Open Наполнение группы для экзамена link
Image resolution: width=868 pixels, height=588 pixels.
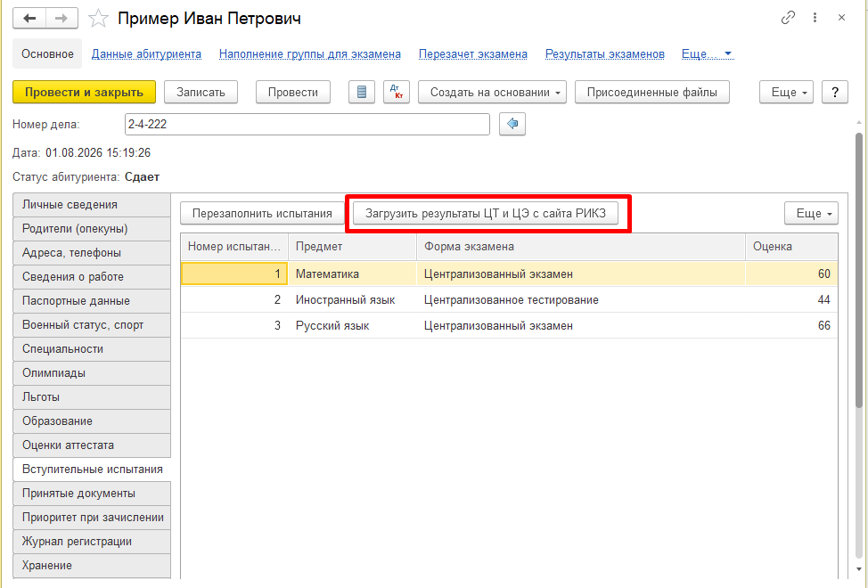310,54
